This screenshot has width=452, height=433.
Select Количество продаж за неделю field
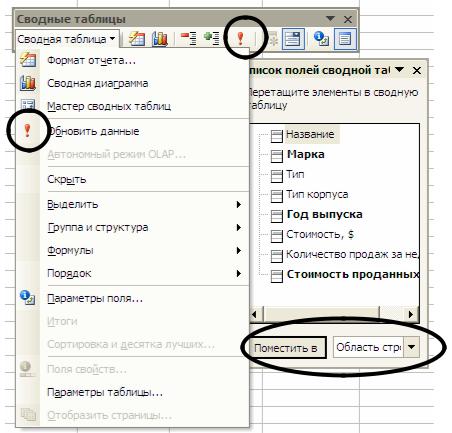click(352, 254)
